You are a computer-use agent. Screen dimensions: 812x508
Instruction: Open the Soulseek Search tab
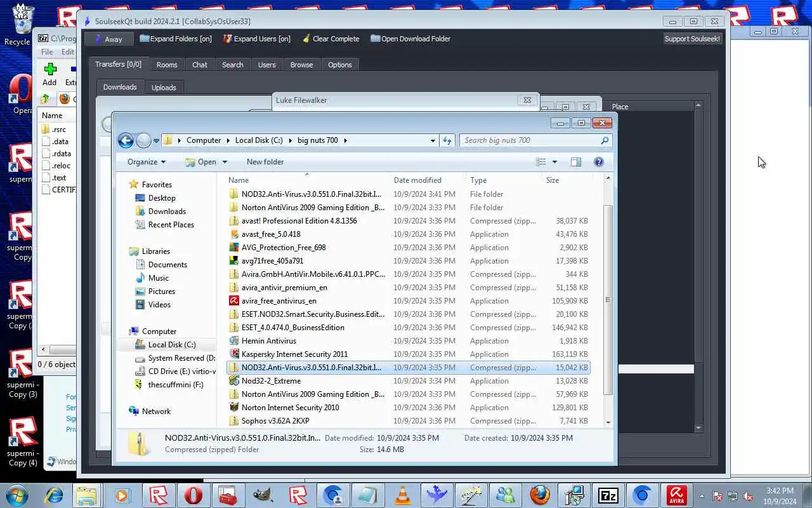232,65
